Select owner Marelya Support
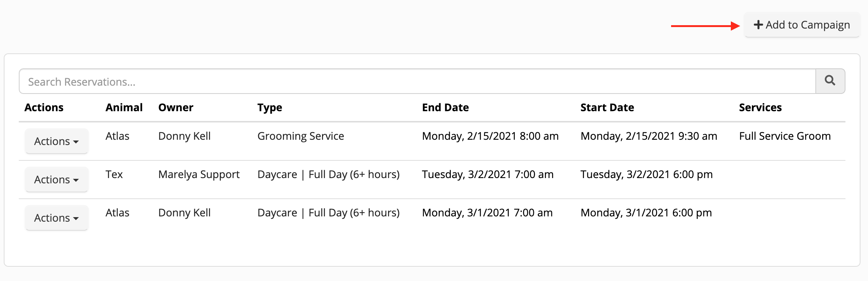Image resolution: width=868 pixels, height=281 pixels. 199,174
